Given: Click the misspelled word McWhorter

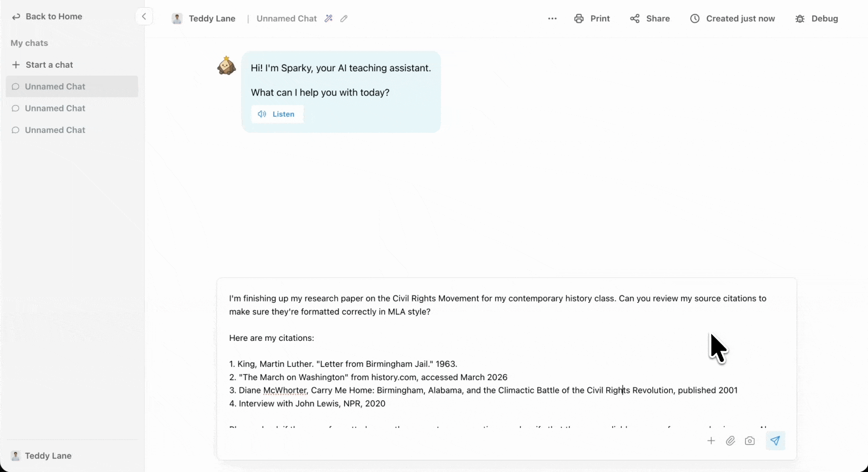Looking at the screenshot, I should (x=285, y=390).
